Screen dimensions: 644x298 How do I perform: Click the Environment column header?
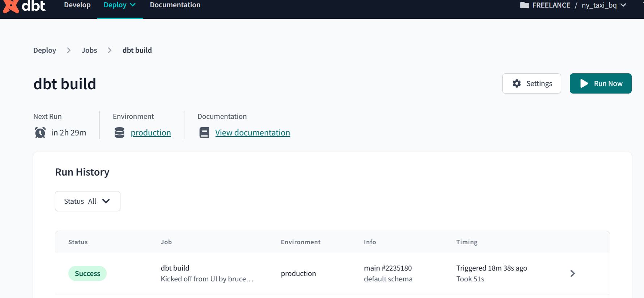[301, 242]
